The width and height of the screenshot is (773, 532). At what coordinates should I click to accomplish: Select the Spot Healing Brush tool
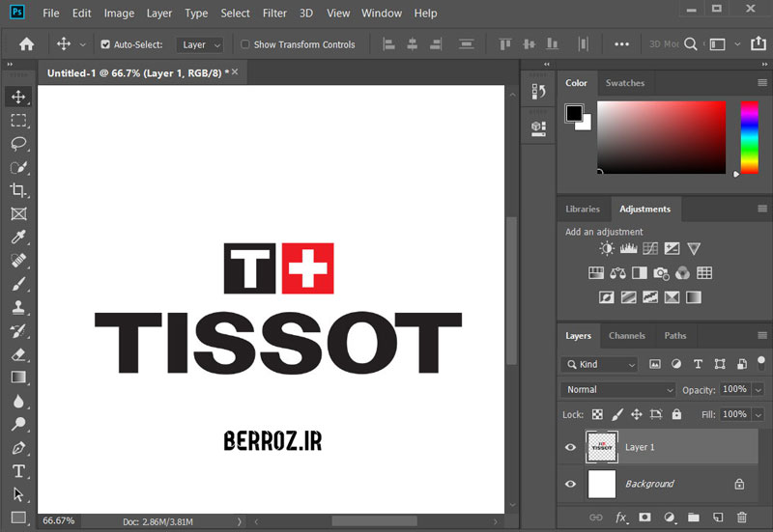[18, 260]
